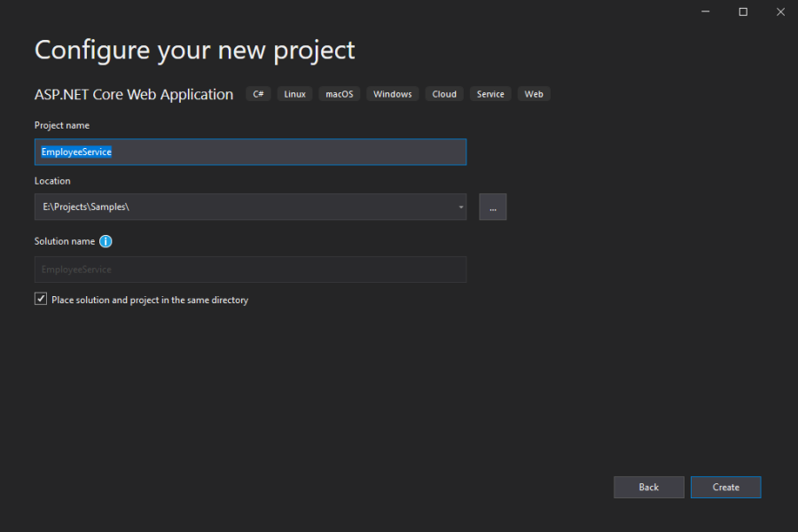Click the Solution name info icon
Viewport: 798px width, 532px height.
pyautogui.click(x=106, y=241)
